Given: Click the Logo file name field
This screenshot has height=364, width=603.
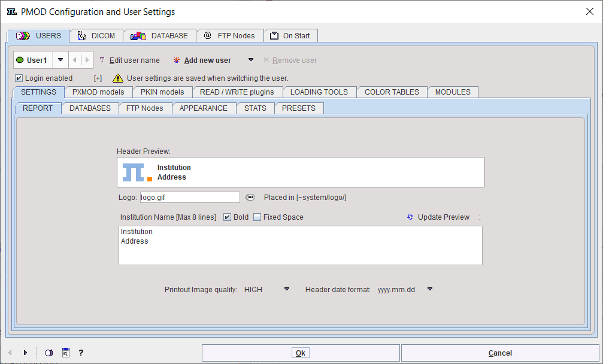Looking at the screenshot, I should (x=190, y=198).
